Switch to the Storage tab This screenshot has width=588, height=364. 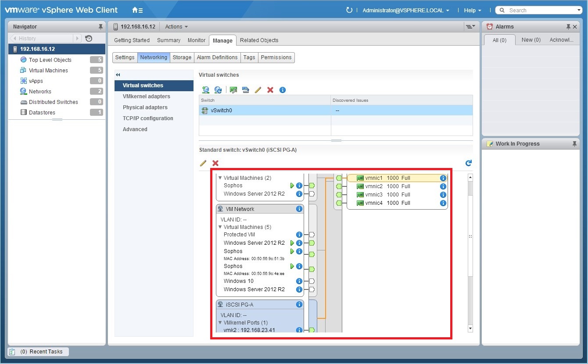(x=182, y=57)
